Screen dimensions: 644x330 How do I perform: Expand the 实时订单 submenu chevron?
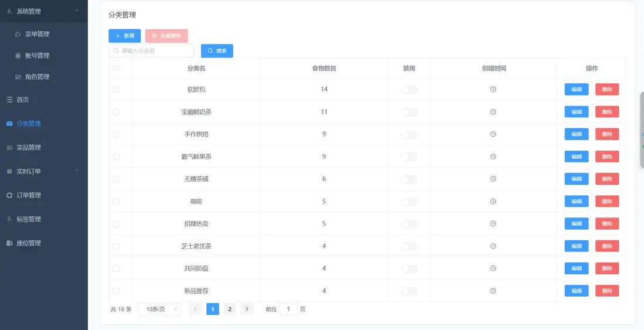77,171
